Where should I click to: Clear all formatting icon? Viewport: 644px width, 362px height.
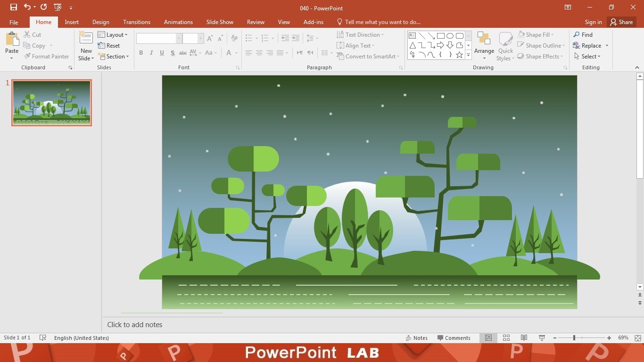pos(234,39)
